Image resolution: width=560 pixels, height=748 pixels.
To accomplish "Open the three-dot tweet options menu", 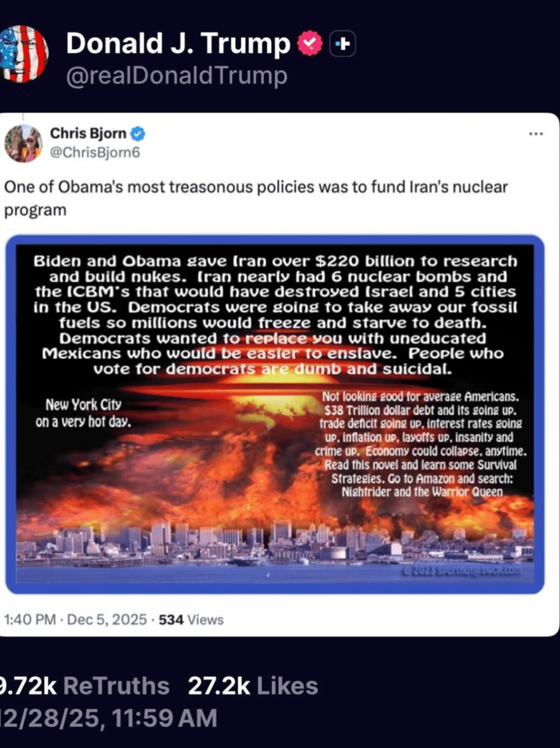I will click(536, 134).
